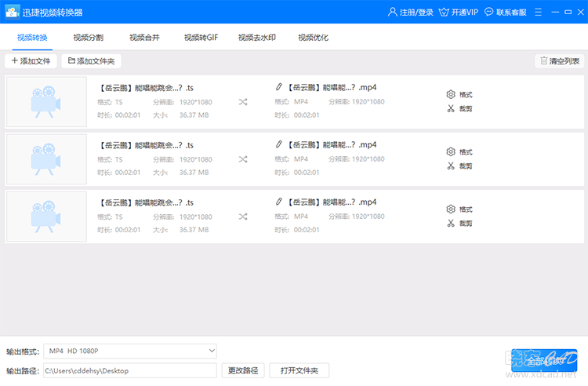Viewport: 588px width, 386px height.
Task: Rename first file's output via pencil icon
Action: point(278,87)
